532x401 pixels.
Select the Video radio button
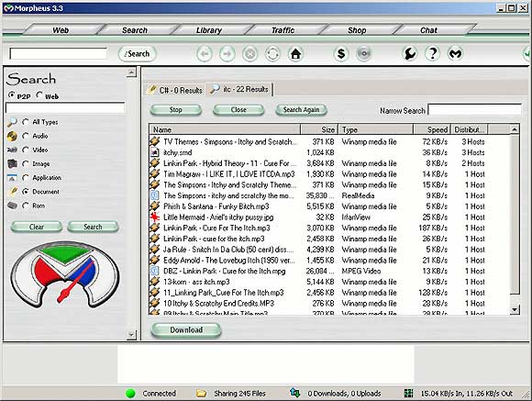click(x=26, y=150)
